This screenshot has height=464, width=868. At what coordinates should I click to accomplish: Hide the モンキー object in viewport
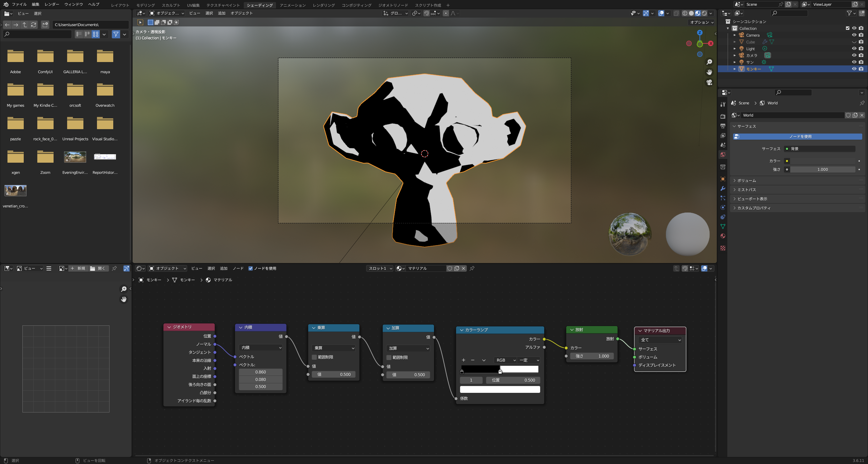click(x=854, y=69)
